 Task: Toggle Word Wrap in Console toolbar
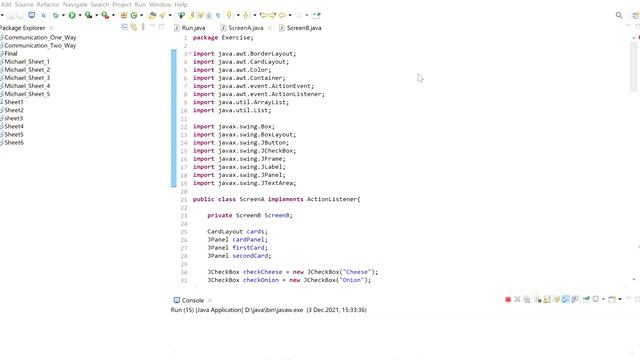(x=556, y=299)
